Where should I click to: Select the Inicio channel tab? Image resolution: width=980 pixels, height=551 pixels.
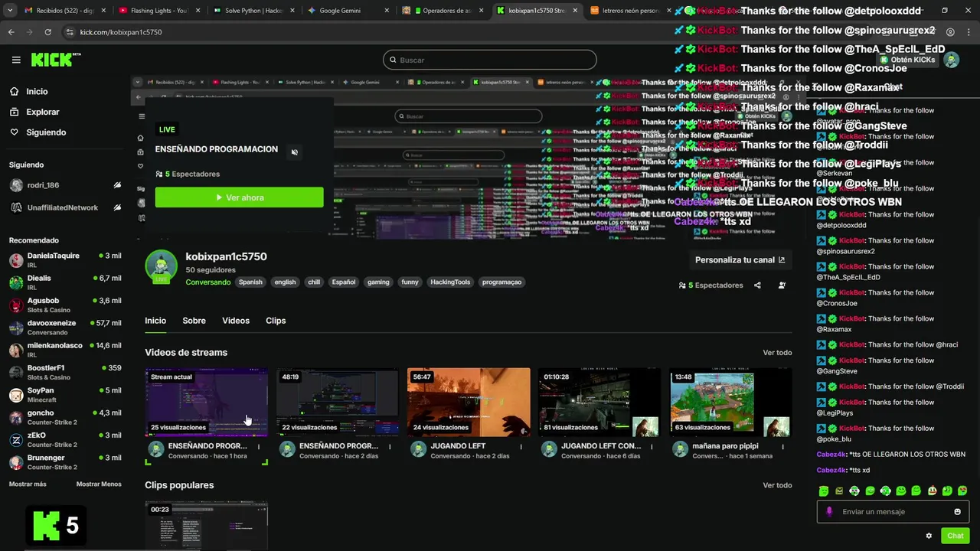tap(155, 321)
